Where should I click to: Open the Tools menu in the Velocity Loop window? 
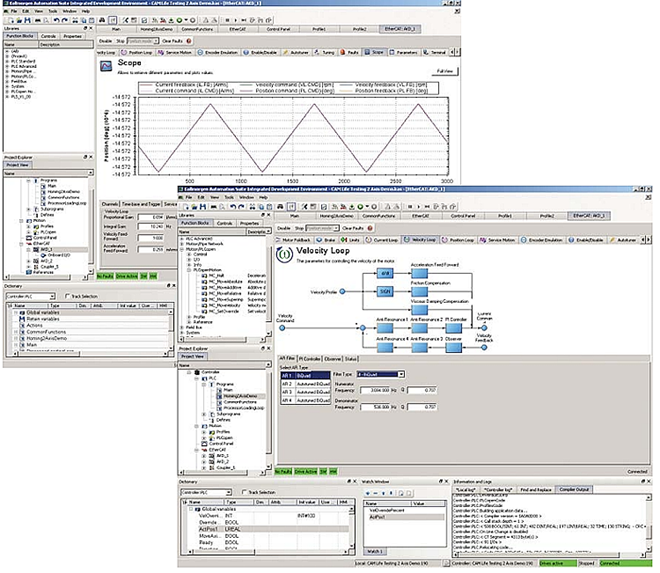[x=229, y=197]
